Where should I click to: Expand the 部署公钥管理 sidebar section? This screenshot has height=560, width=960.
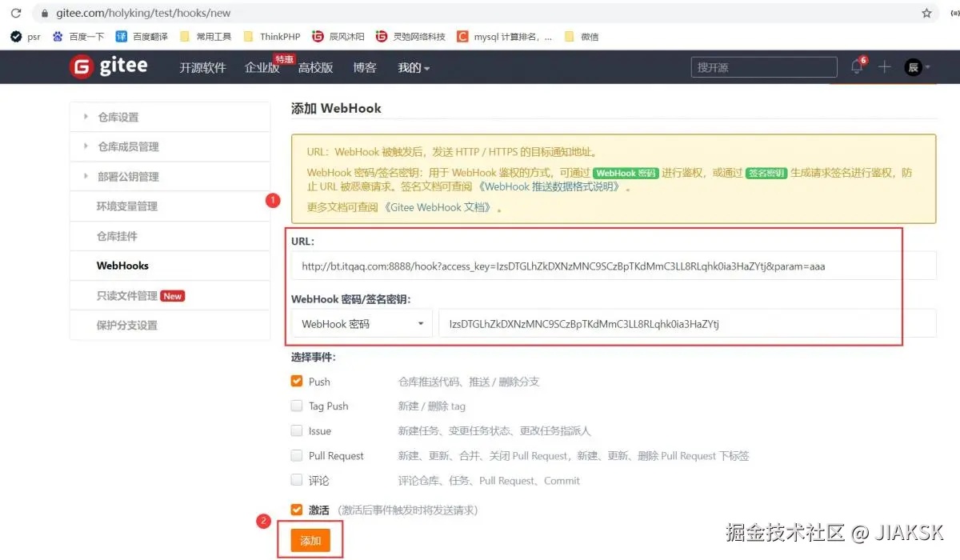pyautogui.click(x=170, y=176)
